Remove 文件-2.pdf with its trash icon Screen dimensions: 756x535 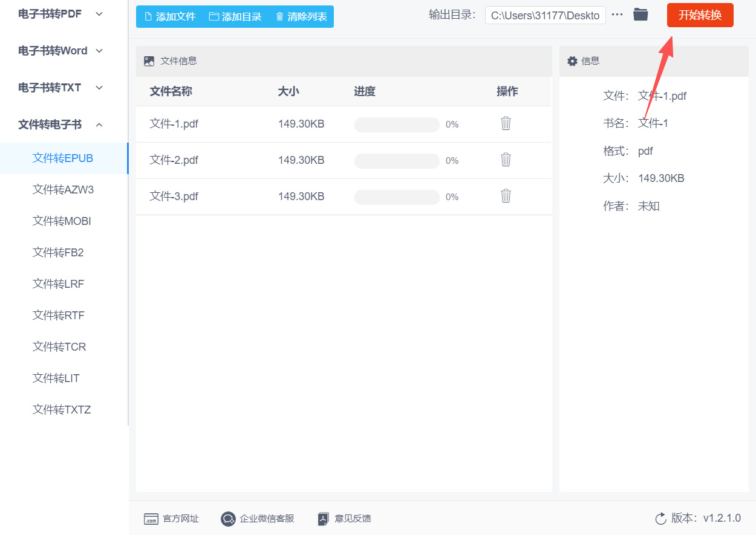tap(506, 160)
